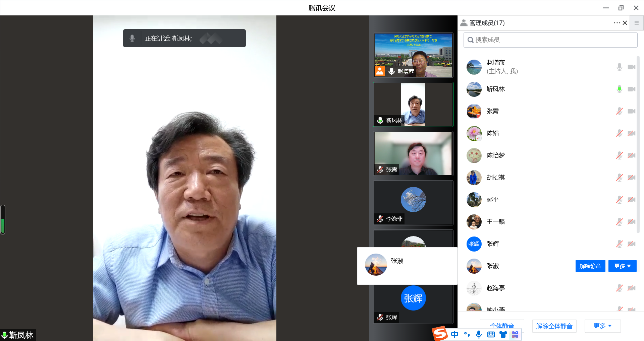The width and height of the screenshot is (644, 341).
Task: Click Sogou voice input microphone icon
Action: [x=479, y=334]
